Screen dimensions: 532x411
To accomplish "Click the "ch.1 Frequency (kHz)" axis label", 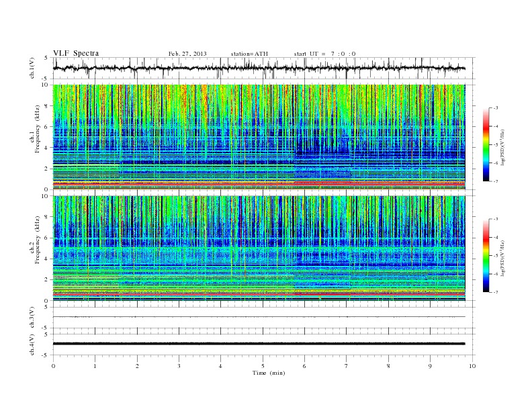I will click(x=35, y=129).
